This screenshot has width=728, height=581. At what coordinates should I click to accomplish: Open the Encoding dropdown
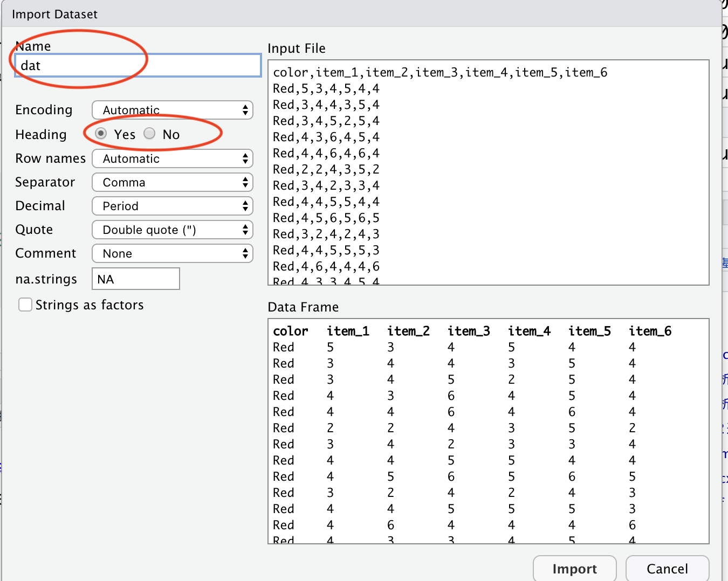coord(172,110)
